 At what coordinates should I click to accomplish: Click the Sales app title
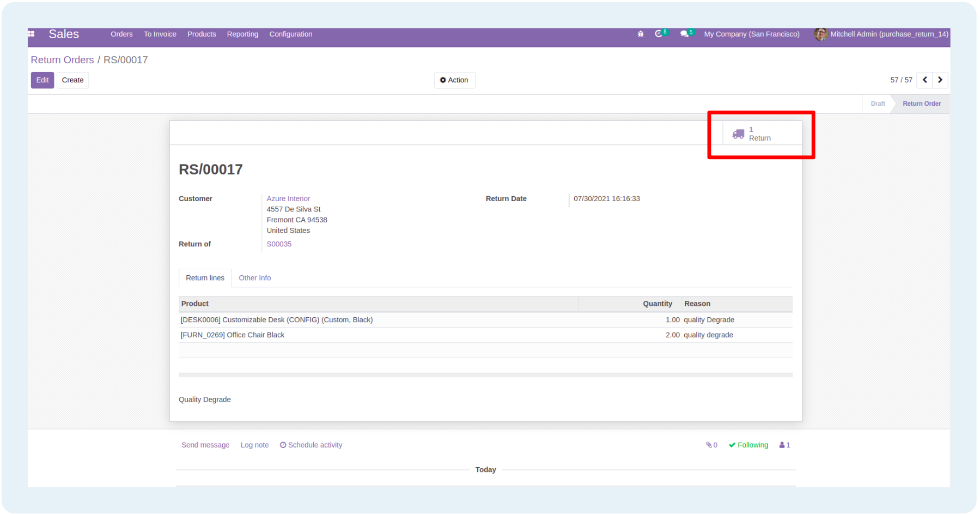[x=64, y=34]
